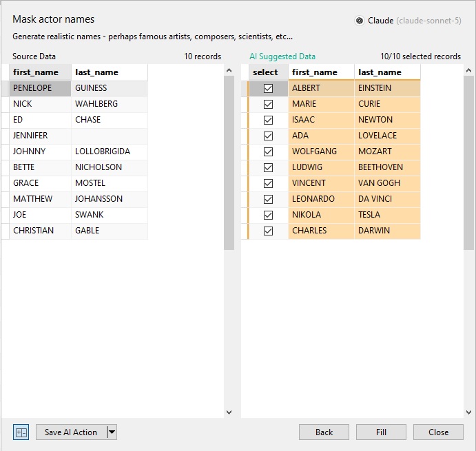Toggle the WOLFGANG MOZART row checkbox

click(268, 151)
